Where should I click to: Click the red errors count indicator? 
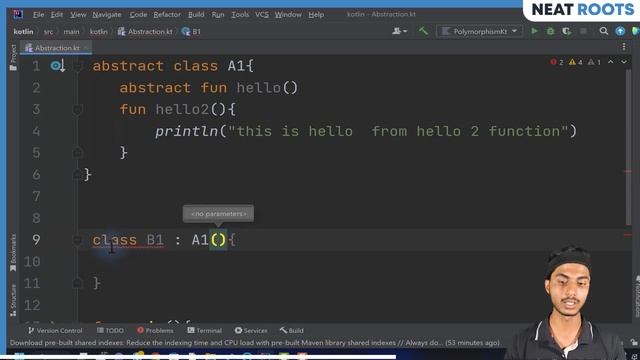coord(557,62)
